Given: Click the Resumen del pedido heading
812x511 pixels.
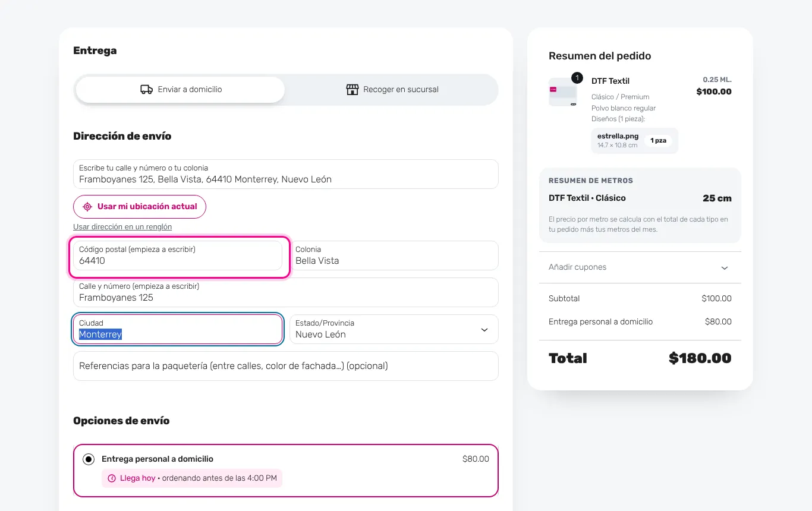Looking at the screenshot, I should 600,56.
